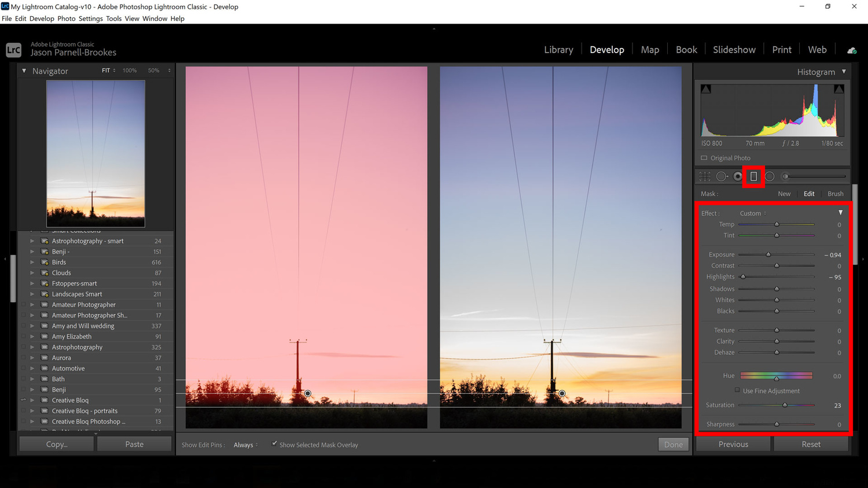Click the Paste button
Image resolution: width=868 pixels, height=488 pixels.
pyautogui.click(x=134, y=444)
